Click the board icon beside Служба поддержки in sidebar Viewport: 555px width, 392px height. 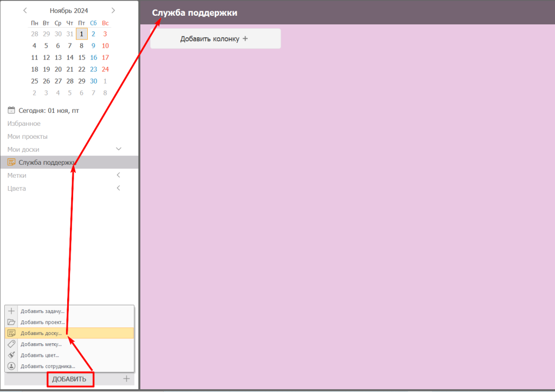pyautogui.click(x=11, y=162)
